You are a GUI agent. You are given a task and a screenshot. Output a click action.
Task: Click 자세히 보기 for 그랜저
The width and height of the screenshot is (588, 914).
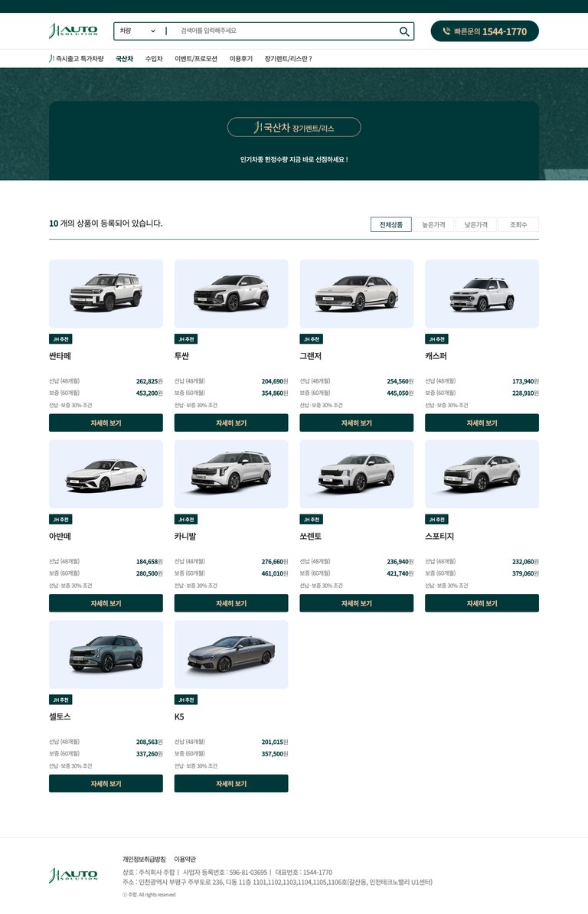point(356,423)
